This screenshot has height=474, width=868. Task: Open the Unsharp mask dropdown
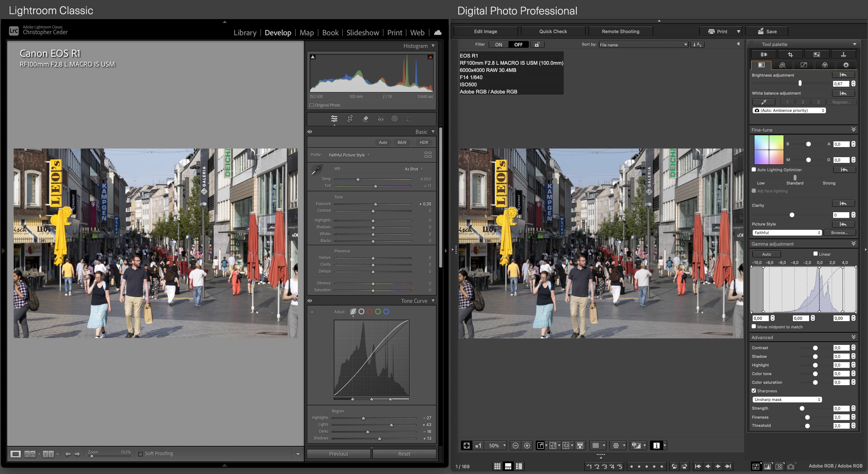pos(787,400)
